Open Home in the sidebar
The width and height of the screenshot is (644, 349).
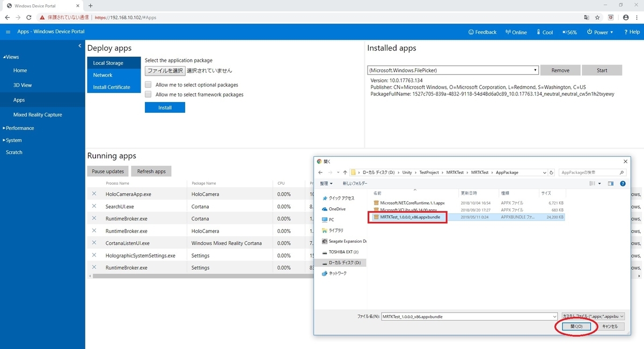[x=20, y=70]
